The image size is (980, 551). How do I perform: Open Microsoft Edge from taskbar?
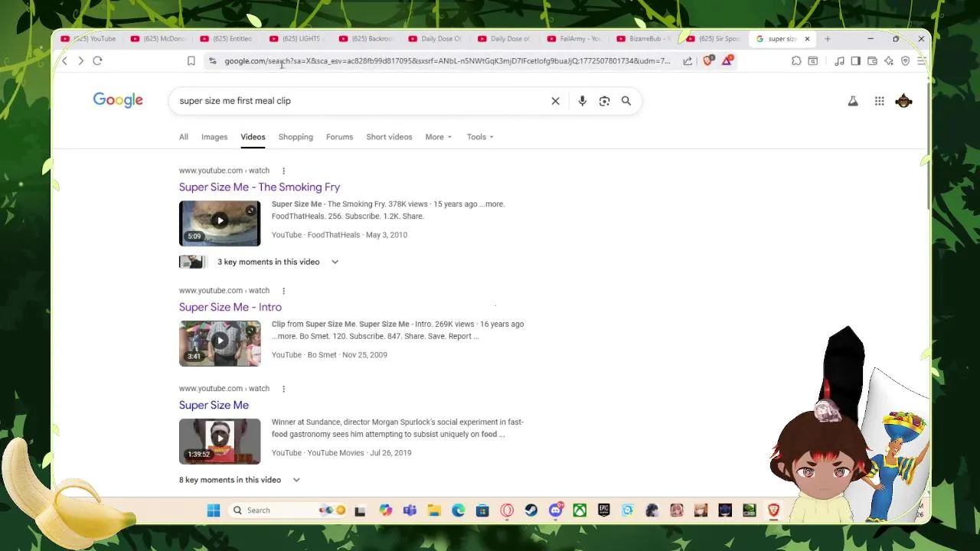point(459,510)
